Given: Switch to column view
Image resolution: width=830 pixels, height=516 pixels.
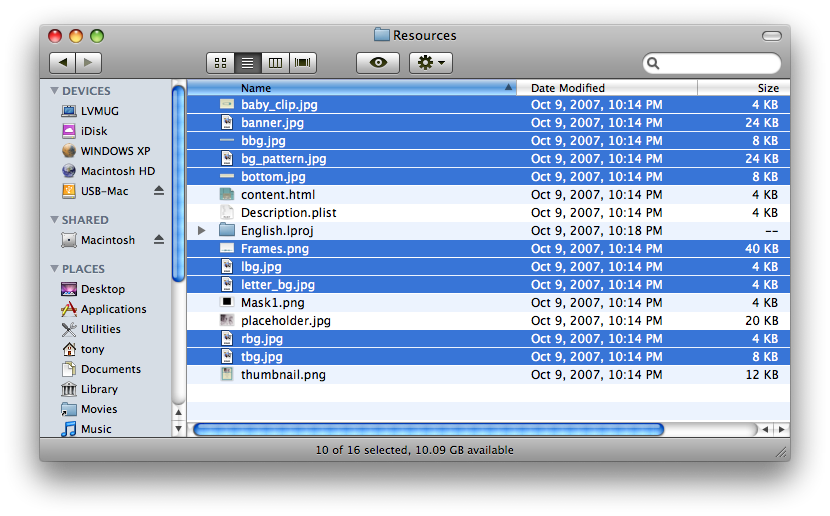Looking at the screenshot, I should tap(275, 63).
